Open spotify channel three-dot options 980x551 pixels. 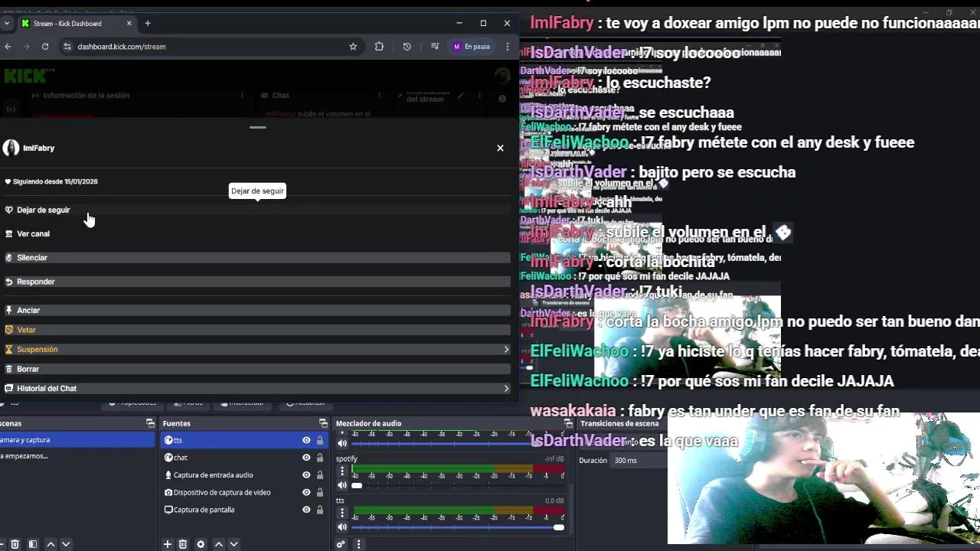pos(342,471)
